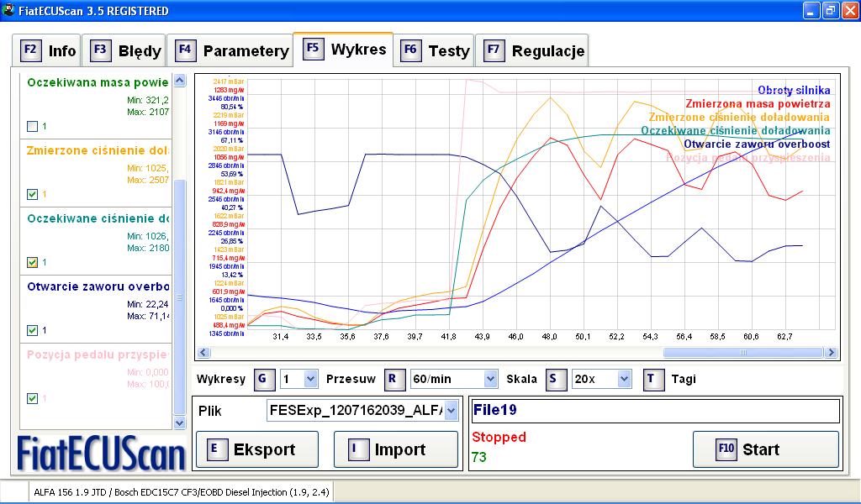Screen dimensions: 861x504
Task: Click the Max: 2507 value
Action: (x=148, y=180)
